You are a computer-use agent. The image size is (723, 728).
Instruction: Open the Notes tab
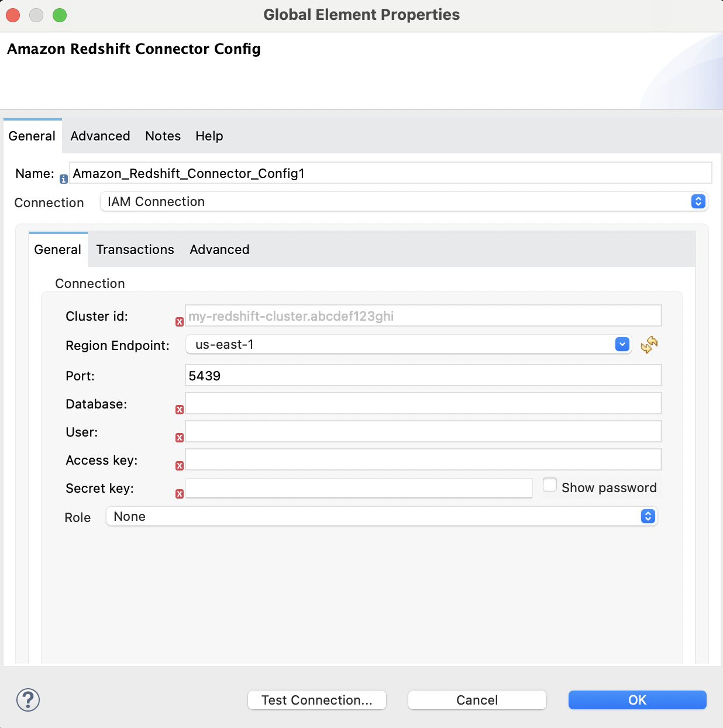[163, 136]
